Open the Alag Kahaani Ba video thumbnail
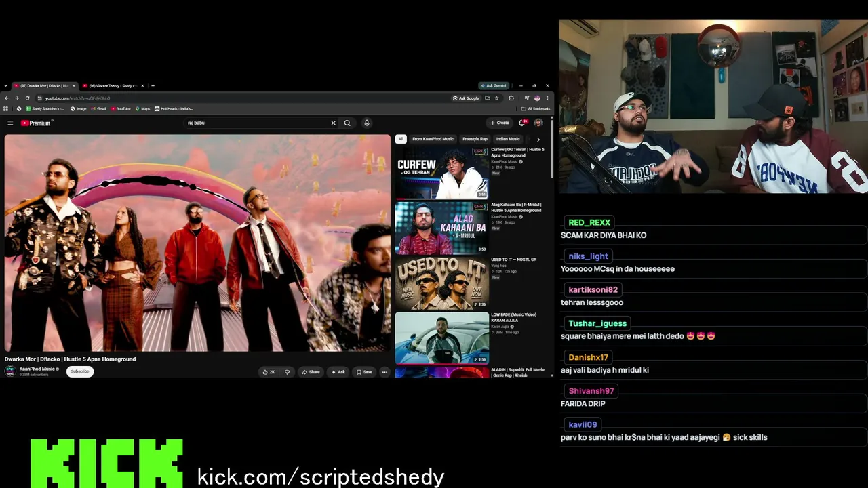The image size is (868, 488). coord(441,227)
